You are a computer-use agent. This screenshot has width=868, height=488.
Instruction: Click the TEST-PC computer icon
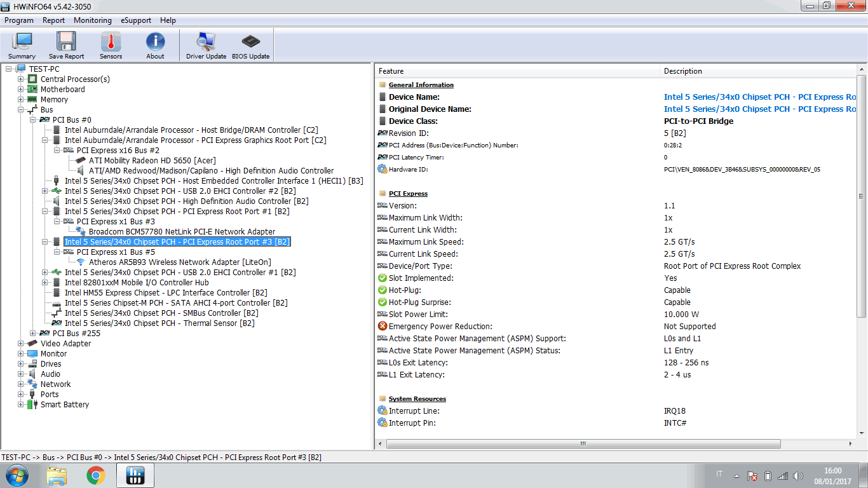(21, 69)
